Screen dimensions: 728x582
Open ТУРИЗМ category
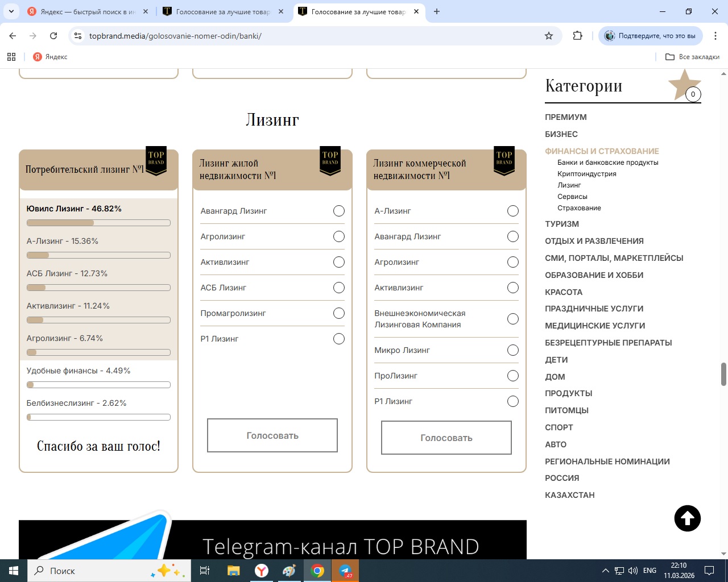tap(562, 224)
